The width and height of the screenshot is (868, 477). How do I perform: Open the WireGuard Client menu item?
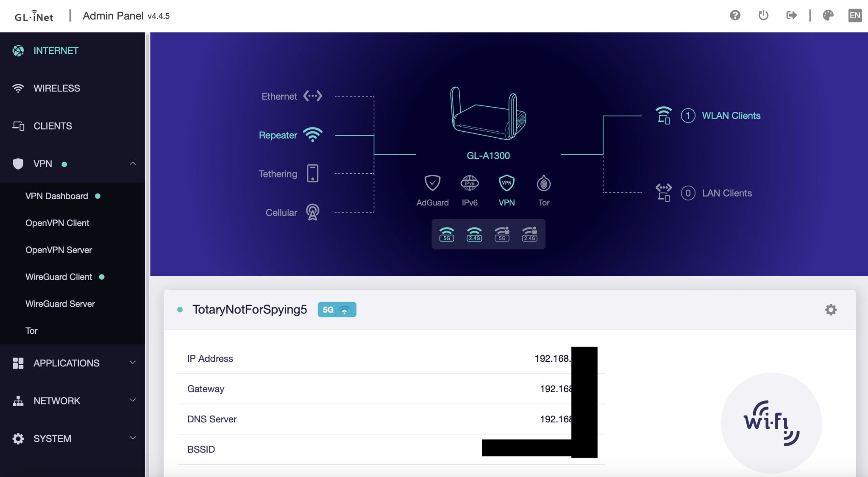coord(59,277)
